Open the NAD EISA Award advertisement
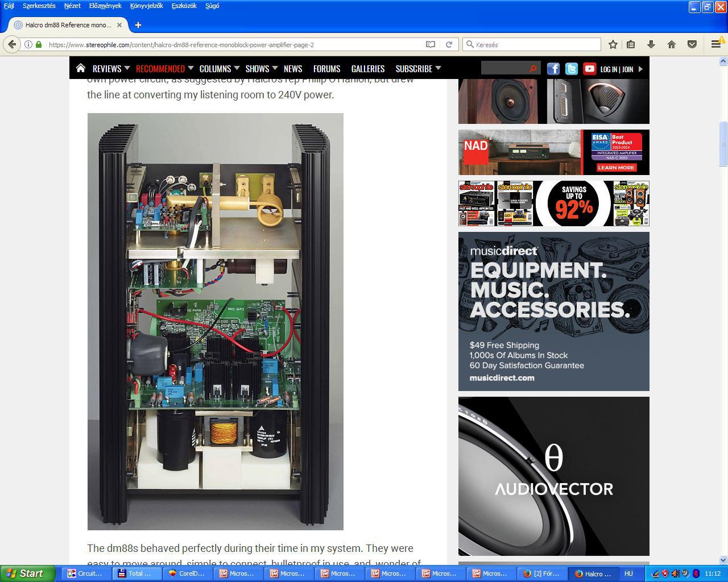This screenshot has width=728, height=582. click(x=554, y=152)
